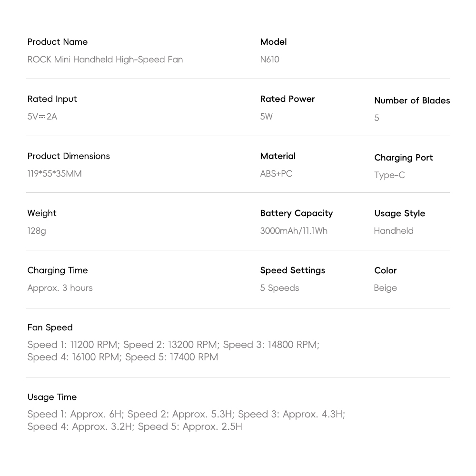
Task: Click the 3000mAh/11.1Wh capacity value
Action: pyautogui.click(x=294, y=231)
